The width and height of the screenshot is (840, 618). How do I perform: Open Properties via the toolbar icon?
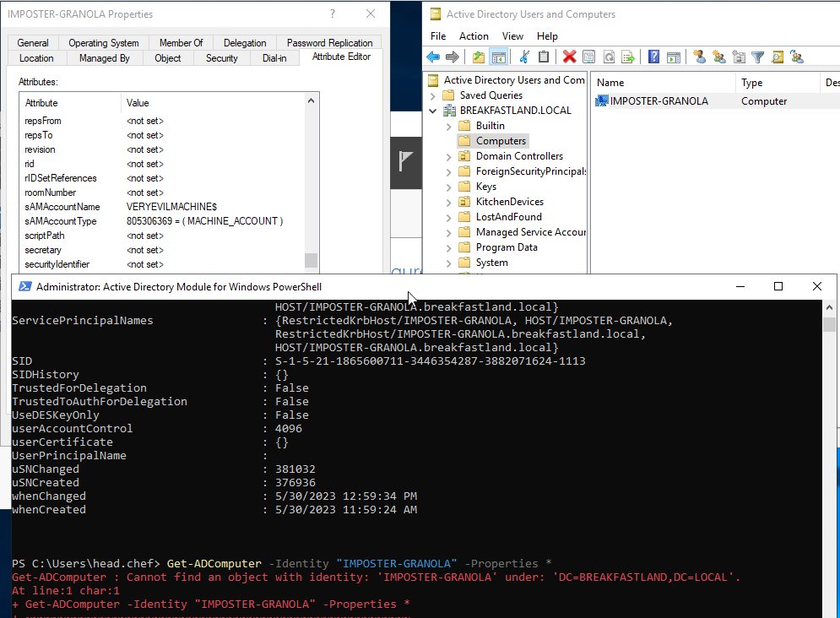click(x=588, y=57)
